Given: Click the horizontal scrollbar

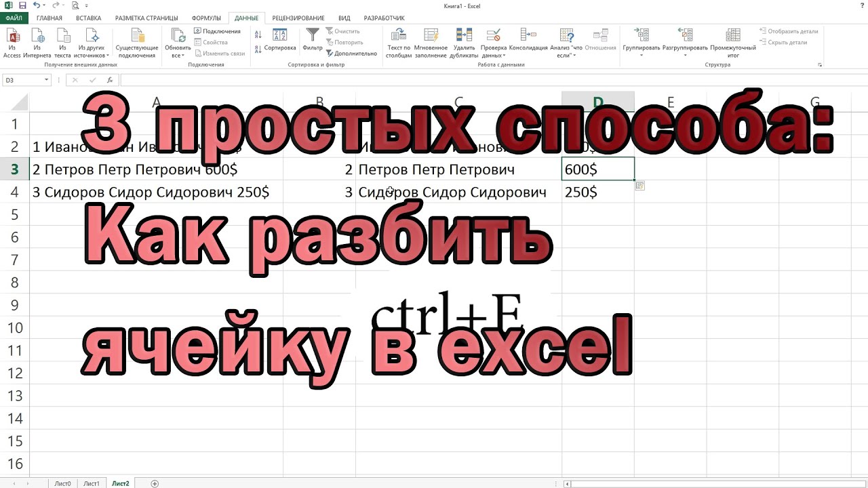Looking at the screenshot, I should coord(715,484).
